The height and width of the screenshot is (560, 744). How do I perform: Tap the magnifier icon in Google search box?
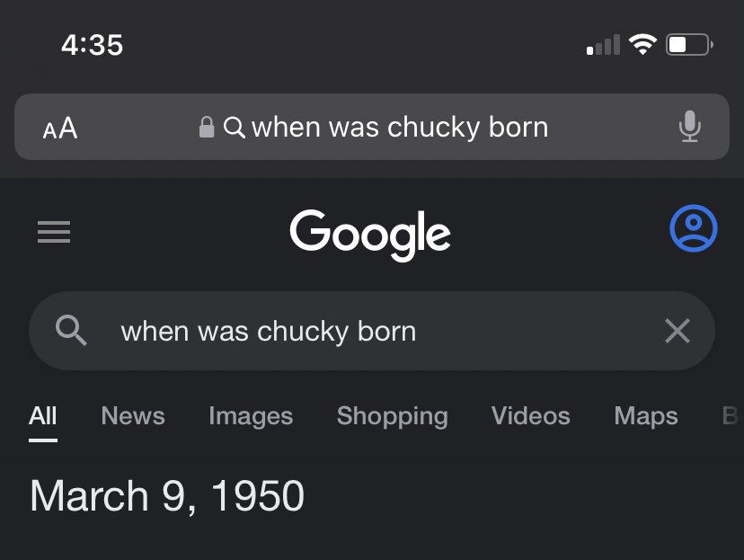(x=71, y=330)
